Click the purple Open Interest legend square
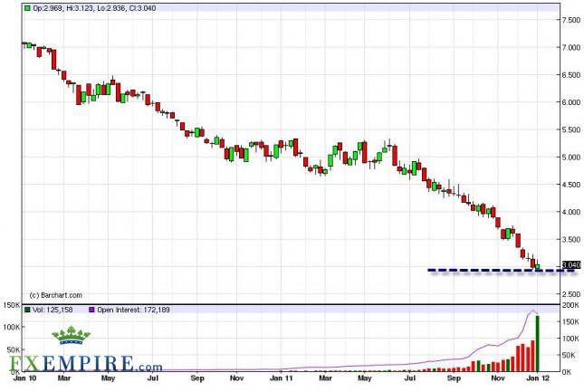This screenshot has height=392, width=584. 91,310
